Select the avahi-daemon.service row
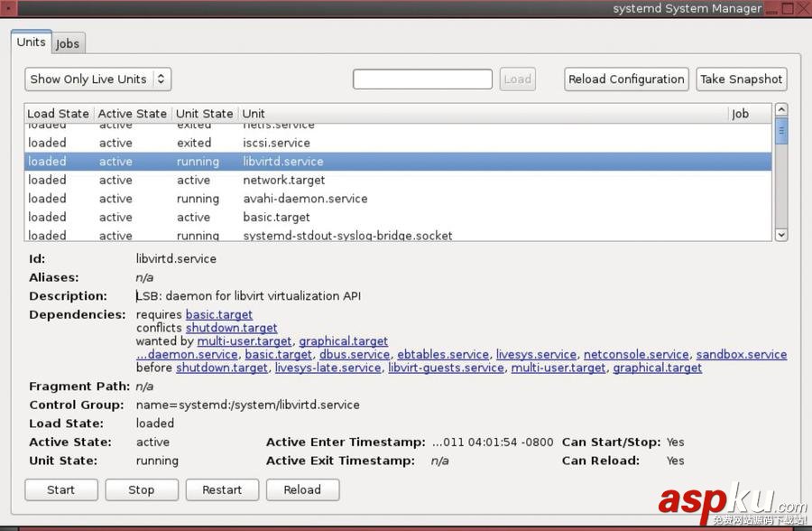 398,199
